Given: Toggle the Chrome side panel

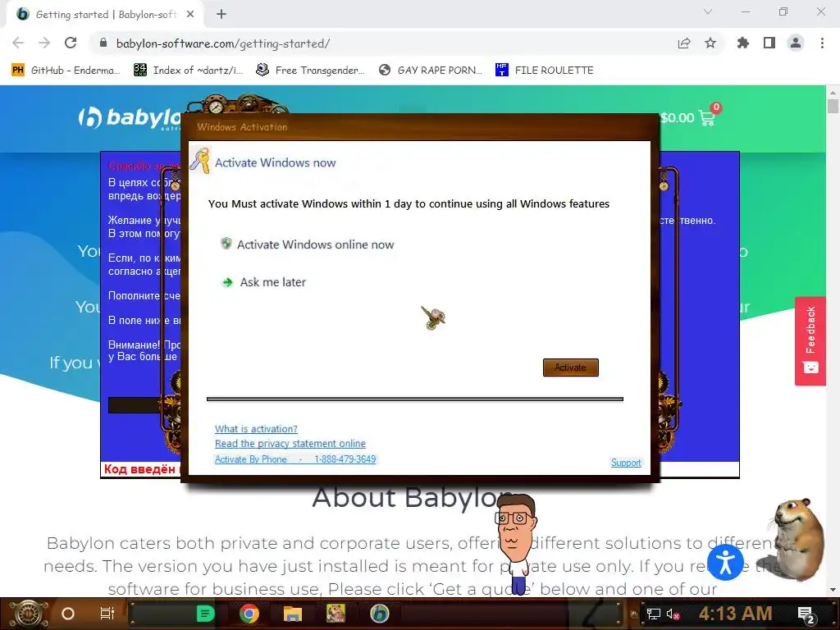Looking at the screenshot, I should pos(769,43).
